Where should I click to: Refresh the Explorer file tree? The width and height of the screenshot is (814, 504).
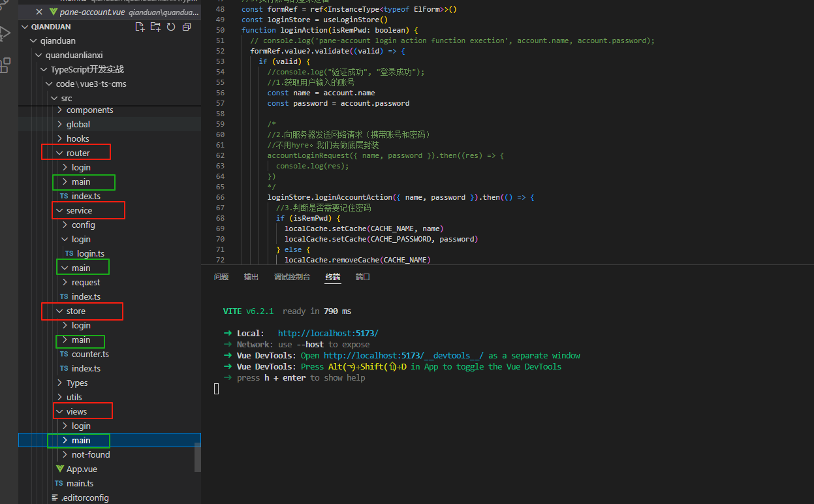pos(171,27)
